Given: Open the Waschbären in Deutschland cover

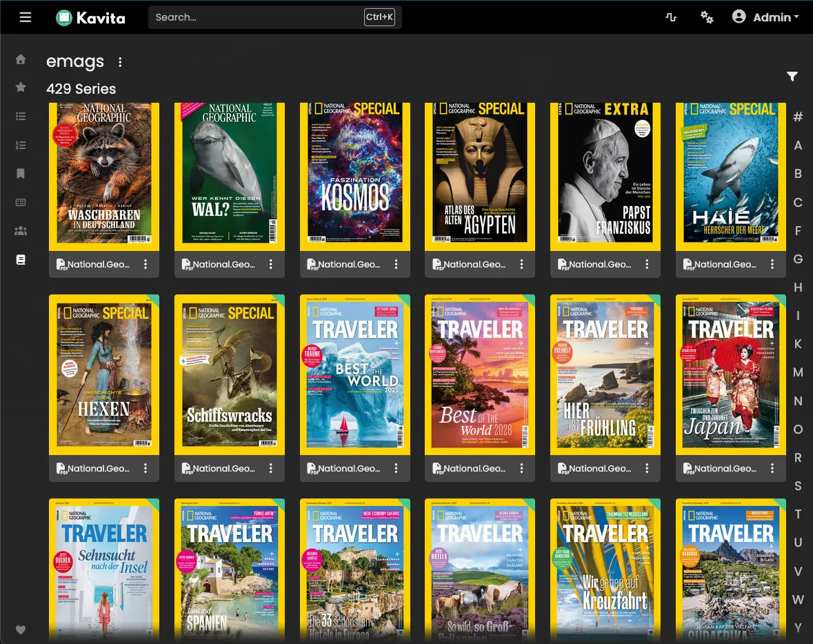Looking at the screenshot, I should tap(104, 177).
